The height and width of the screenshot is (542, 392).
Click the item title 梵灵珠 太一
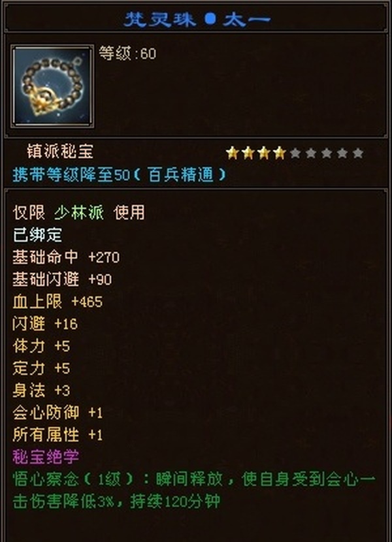coord(197,20)
